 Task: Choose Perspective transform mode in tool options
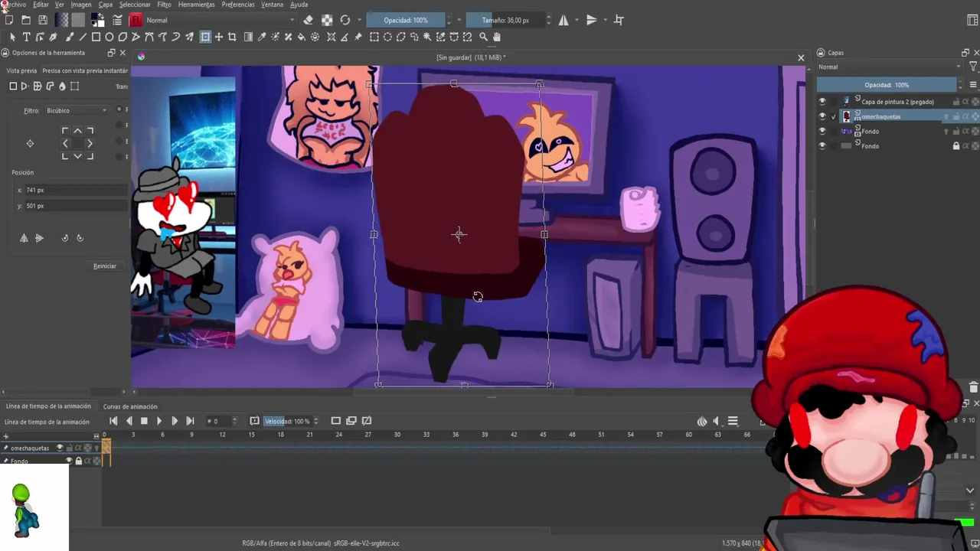[x=25, y=86]
